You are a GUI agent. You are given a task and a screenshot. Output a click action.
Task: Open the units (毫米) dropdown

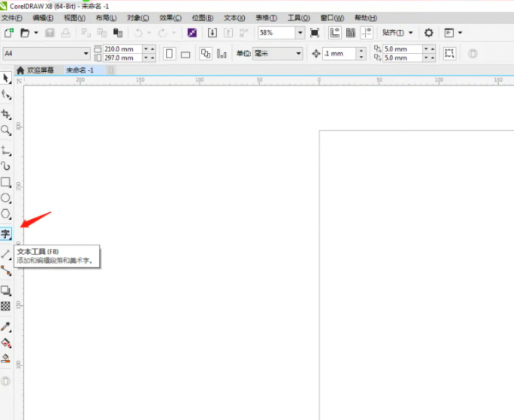pos(298,54)
